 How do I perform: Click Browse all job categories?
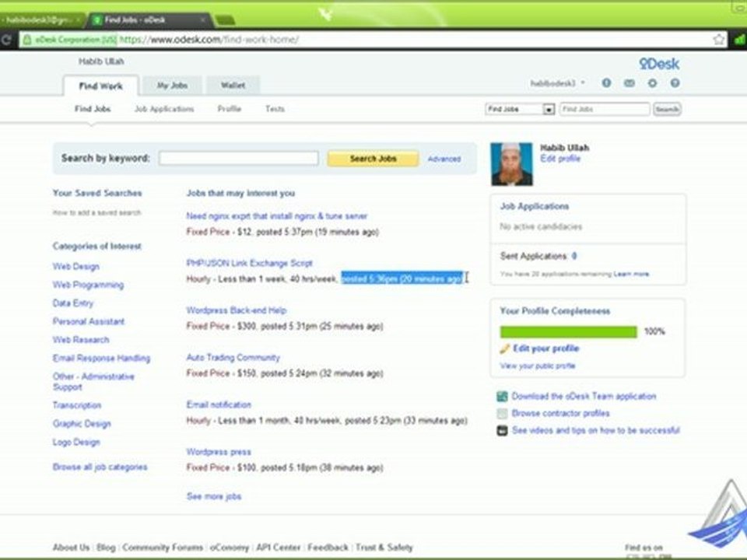[100, 467]
